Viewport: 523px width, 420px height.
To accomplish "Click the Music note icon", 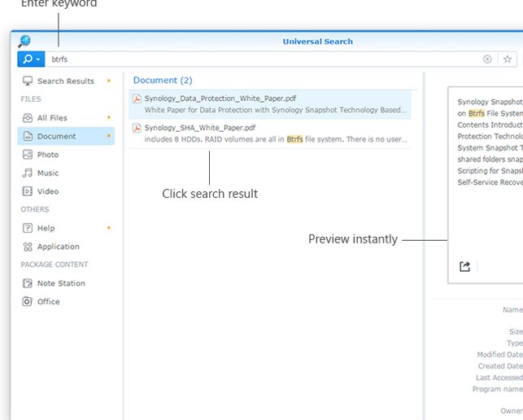I will point(28,173).
